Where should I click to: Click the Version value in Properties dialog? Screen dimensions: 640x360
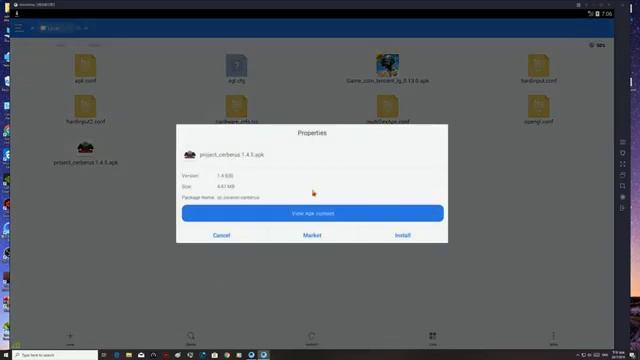(x=225, y=176)
